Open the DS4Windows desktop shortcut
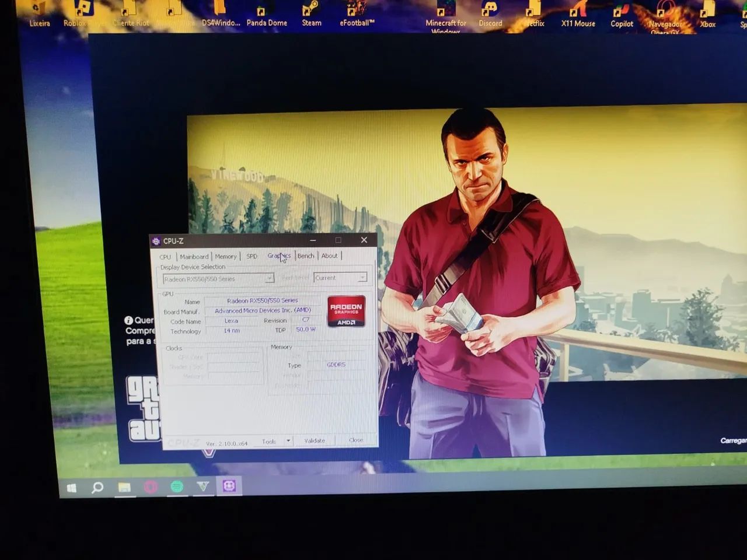The image size is (747, 560). tap(221, 14)
